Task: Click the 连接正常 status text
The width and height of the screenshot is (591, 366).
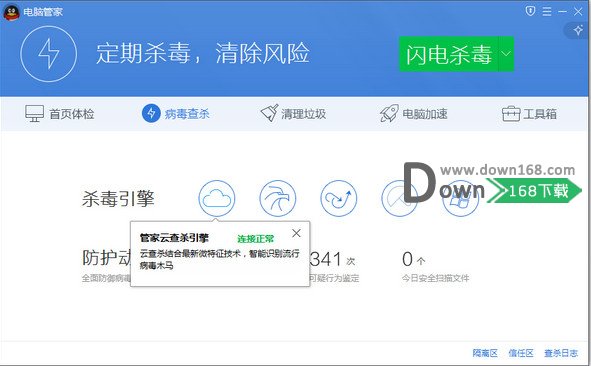Action: 256,239
